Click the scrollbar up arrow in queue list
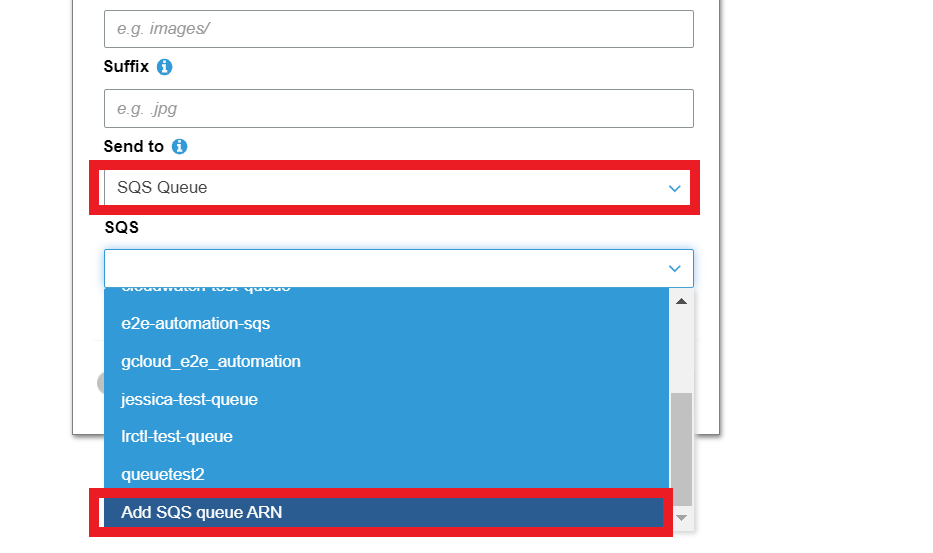Screen dimensions: 933x553 [681, 301]
